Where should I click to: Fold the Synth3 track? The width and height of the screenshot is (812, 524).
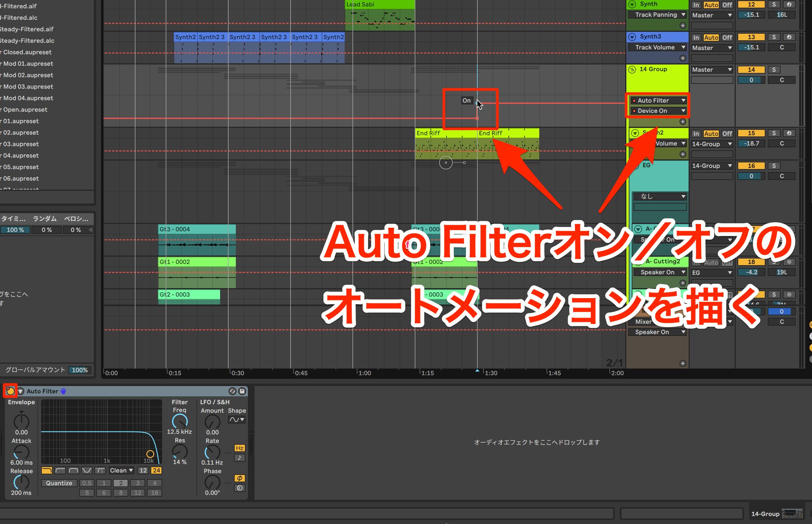(x=632, y=37)
